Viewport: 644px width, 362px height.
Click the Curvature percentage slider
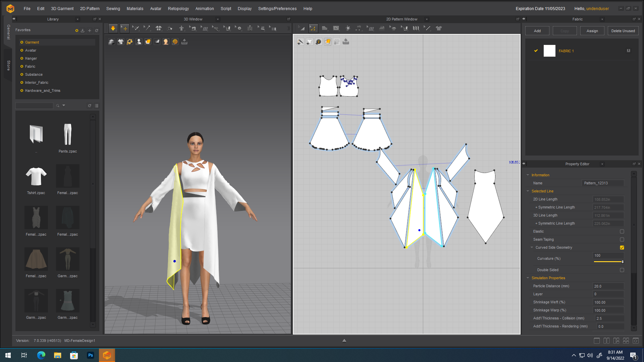608,262
